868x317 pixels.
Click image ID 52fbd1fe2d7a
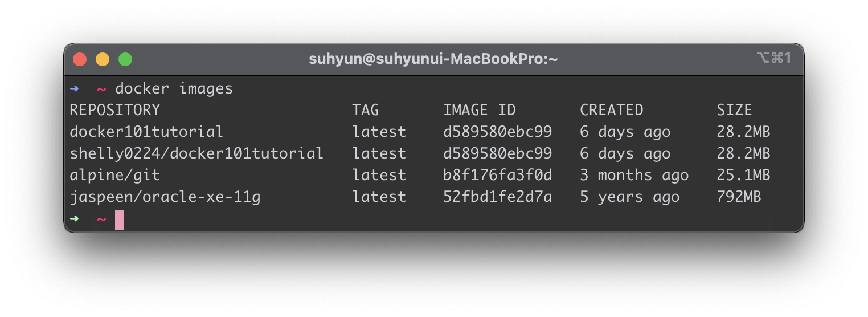(498, 197)
